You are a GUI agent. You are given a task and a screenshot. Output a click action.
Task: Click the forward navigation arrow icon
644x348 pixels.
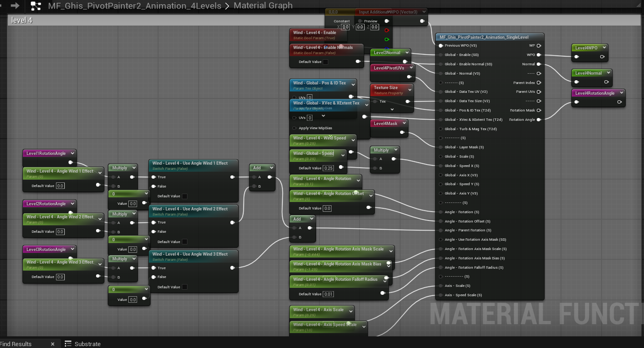(15, 6)
